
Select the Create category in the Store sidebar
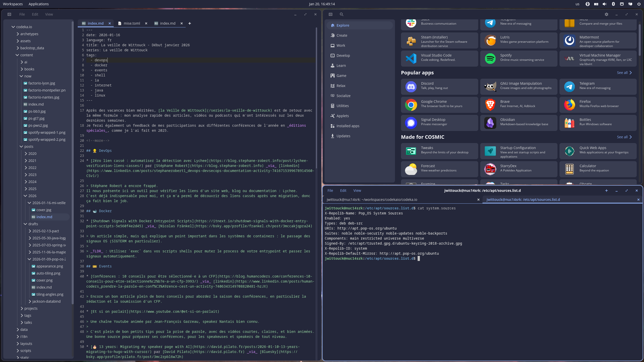[x=342, y=35]
